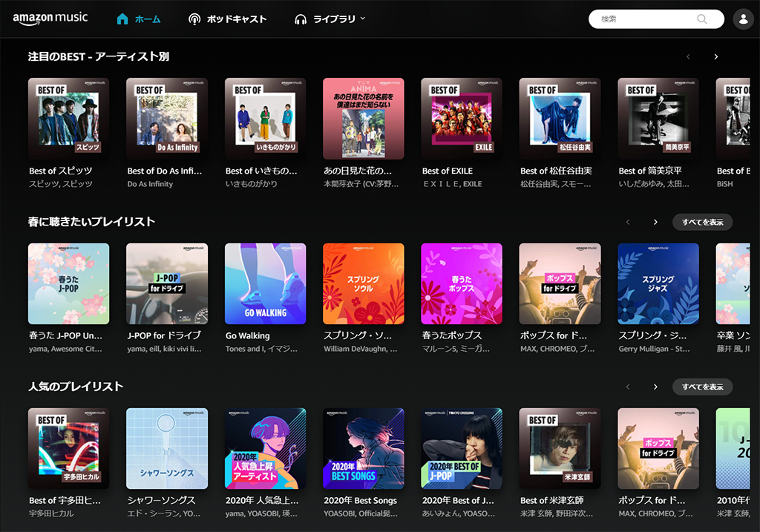Expand the ライブラリ dropdown chevron
Image resolution: width=760 pixels, height=532 pixels.
point(363,19)
